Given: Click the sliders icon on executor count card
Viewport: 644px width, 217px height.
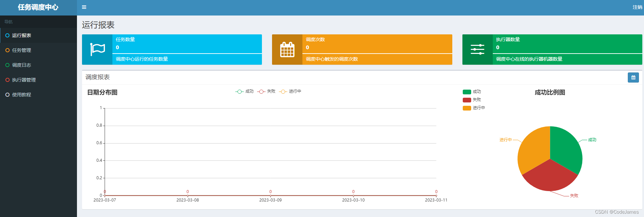Looking at the screenshot, I should 477,50.
